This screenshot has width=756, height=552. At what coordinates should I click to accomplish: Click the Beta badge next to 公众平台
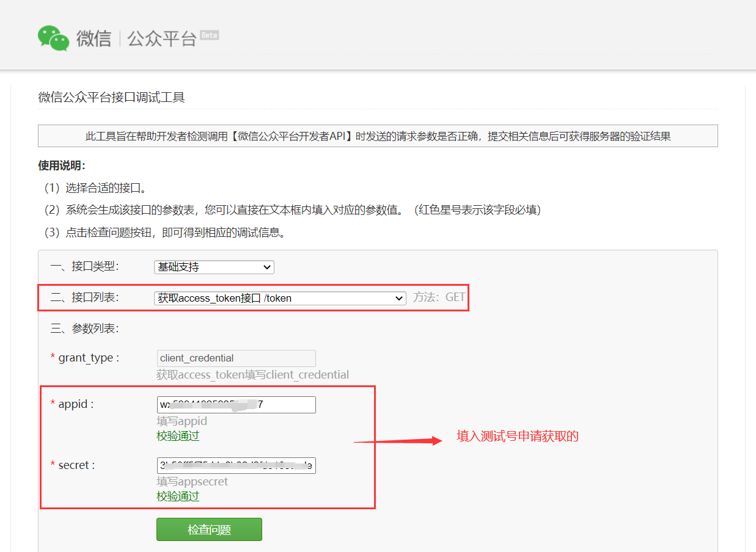pos(208,35)
